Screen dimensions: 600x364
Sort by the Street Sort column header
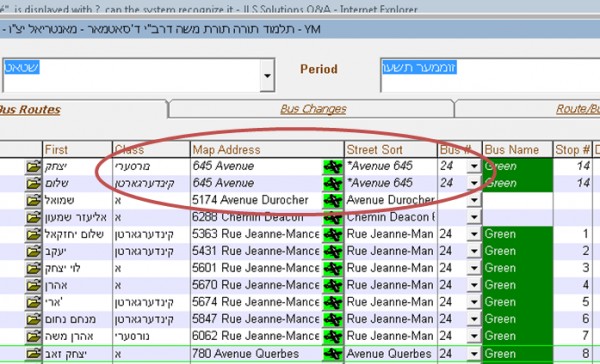click(391, 150)
